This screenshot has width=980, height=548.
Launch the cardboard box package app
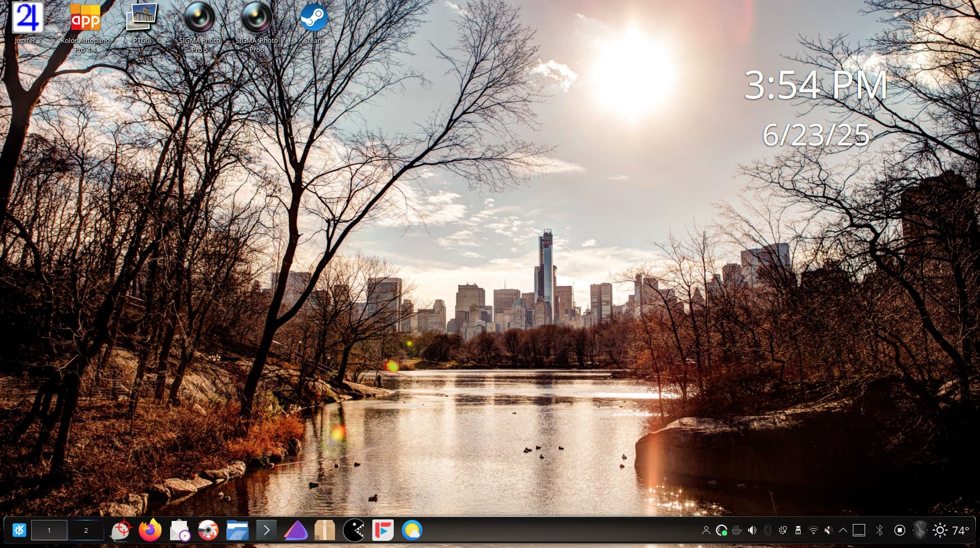325,530
